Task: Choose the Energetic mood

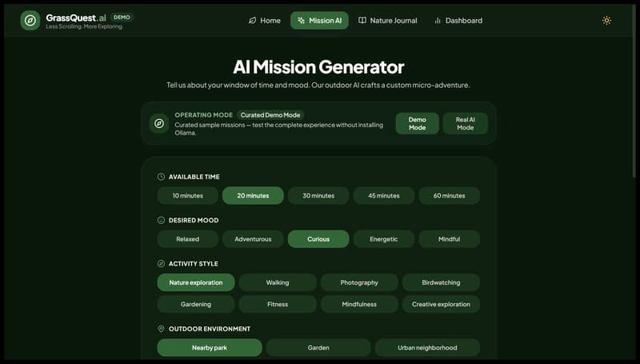Action: [384, 239]
